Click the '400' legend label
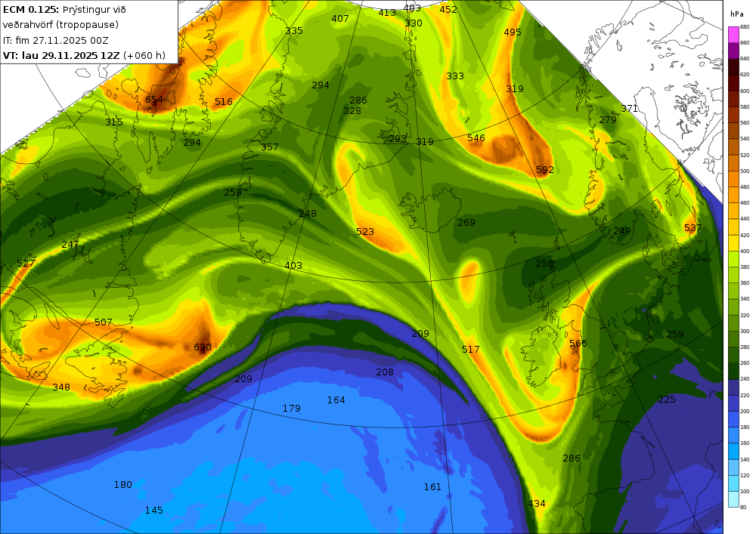This screenshot has height=534, width=756. 745,252
